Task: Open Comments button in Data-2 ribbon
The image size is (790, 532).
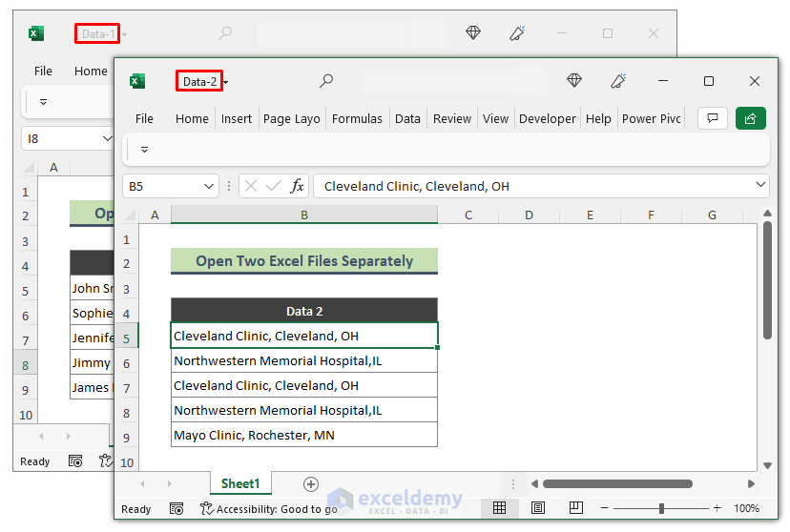Action: pyautogui.click(x=713, y=118)
